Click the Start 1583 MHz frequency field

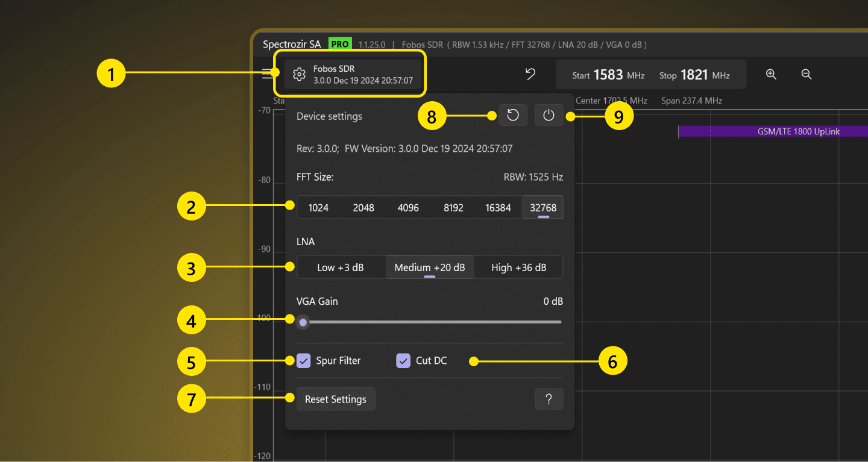pos(608,75)
